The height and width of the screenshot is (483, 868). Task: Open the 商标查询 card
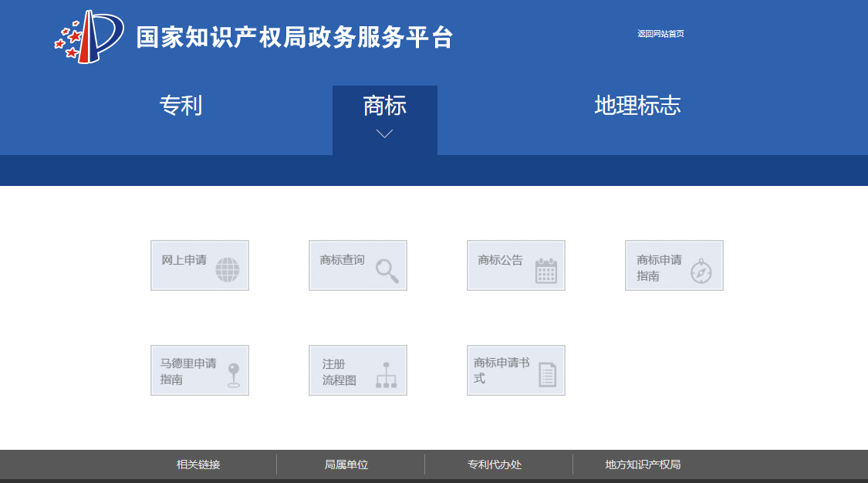point(357,265)
